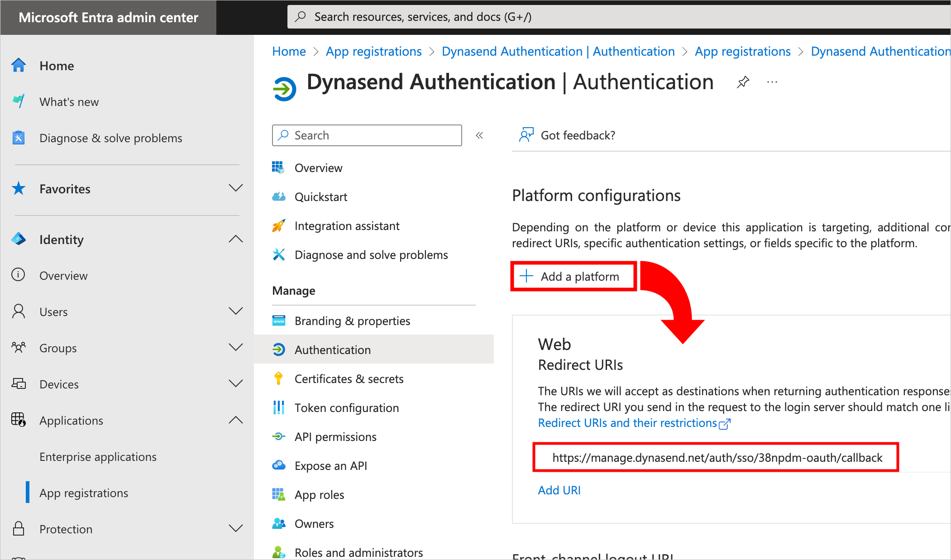Open the Quickstart page
Image resolution: width=951 pixels, height=560 pixels.
[x=321, y=196]
